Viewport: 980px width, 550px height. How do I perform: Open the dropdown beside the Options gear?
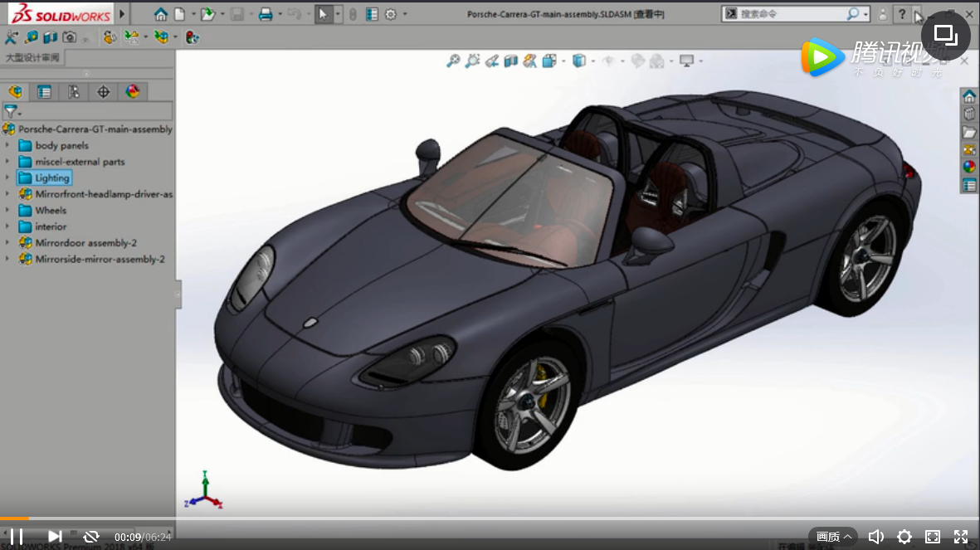[405, 14]
